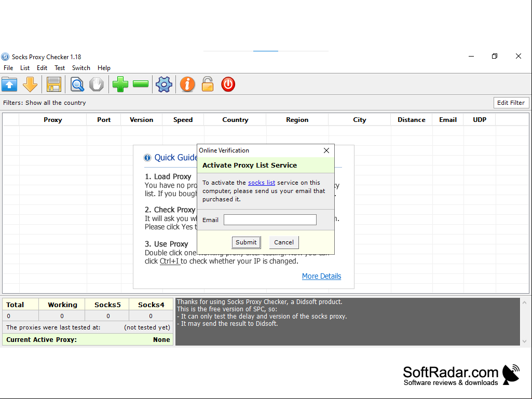Sort by the Port column header

tap(104, 120)
